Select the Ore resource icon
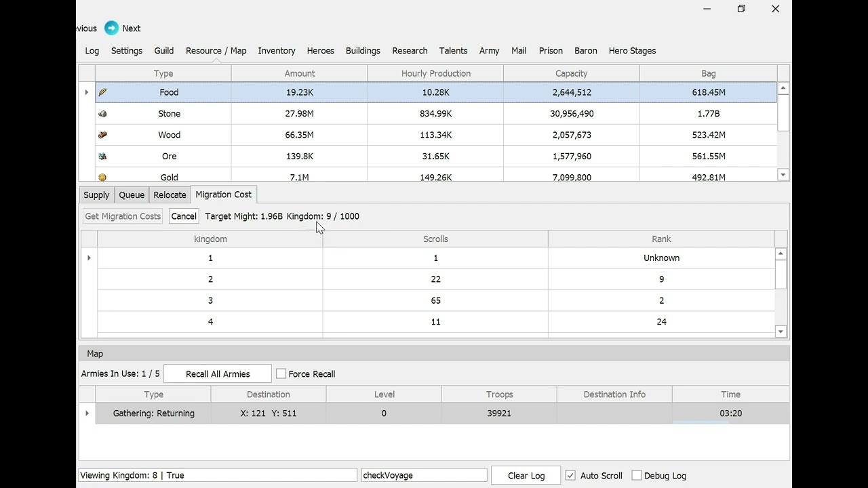Viewport: 868px width, 488px height. pyautogui.click(x=102, y=156)
